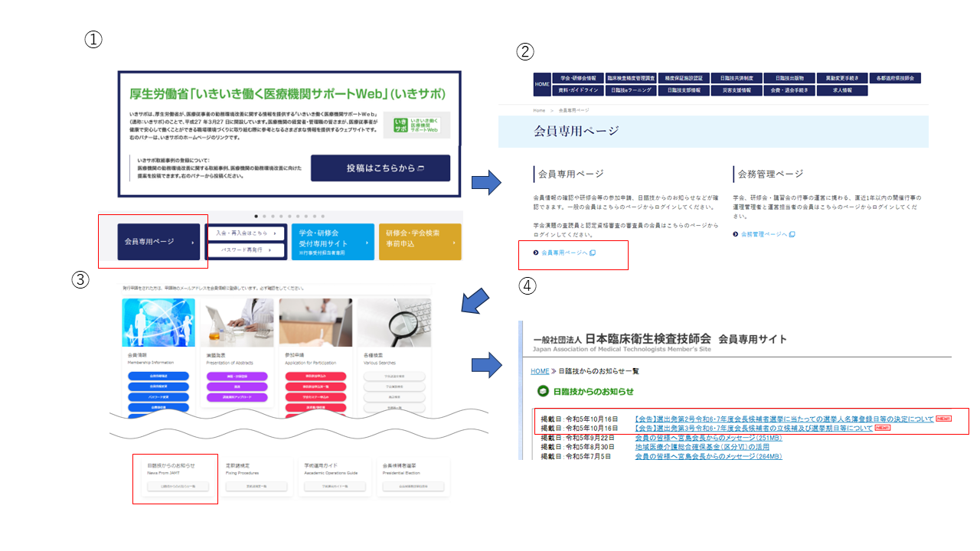The image size is (980, 551).
Task: Click first blue button under Membership Information
Action: [158, 377]
